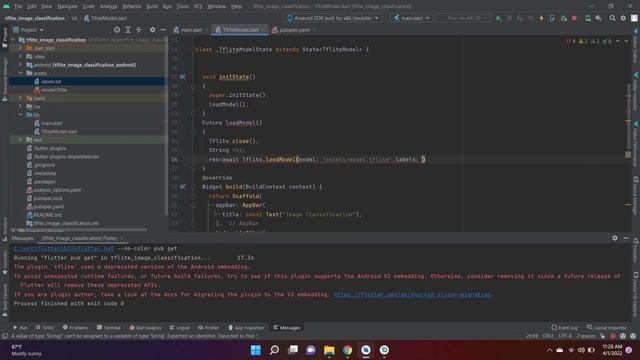Open the Layout Inspector button

(x=607, y=328)
